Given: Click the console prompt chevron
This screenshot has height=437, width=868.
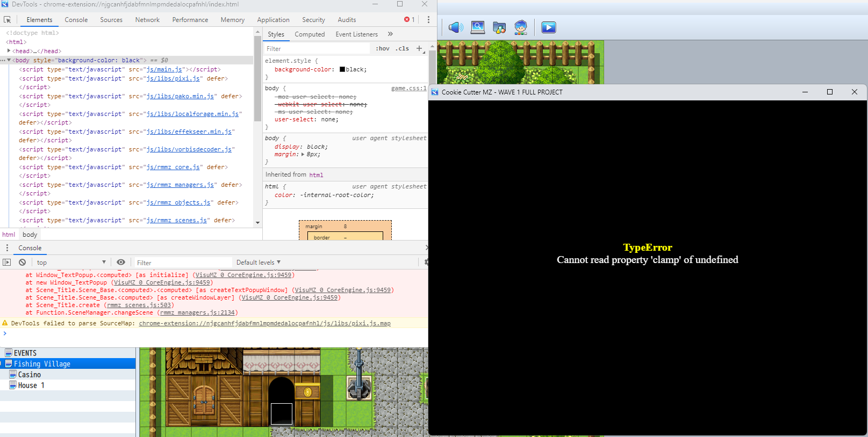Looking at the screenshot, I should [5, 333].
